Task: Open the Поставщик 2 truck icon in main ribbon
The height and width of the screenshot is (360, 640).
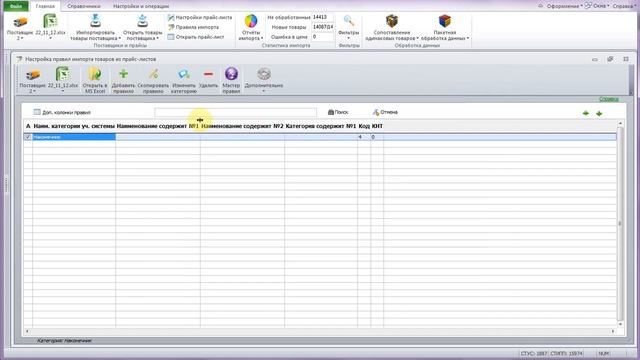Action: coord(20,22)
